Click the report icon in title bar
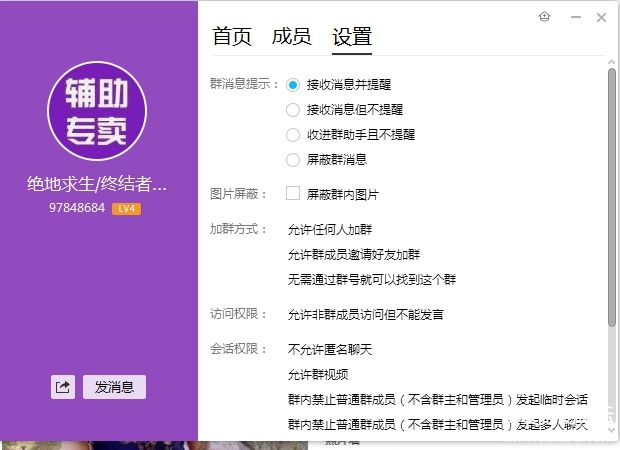The width and height of the screenshot is (620, 450). click(544, 17)
